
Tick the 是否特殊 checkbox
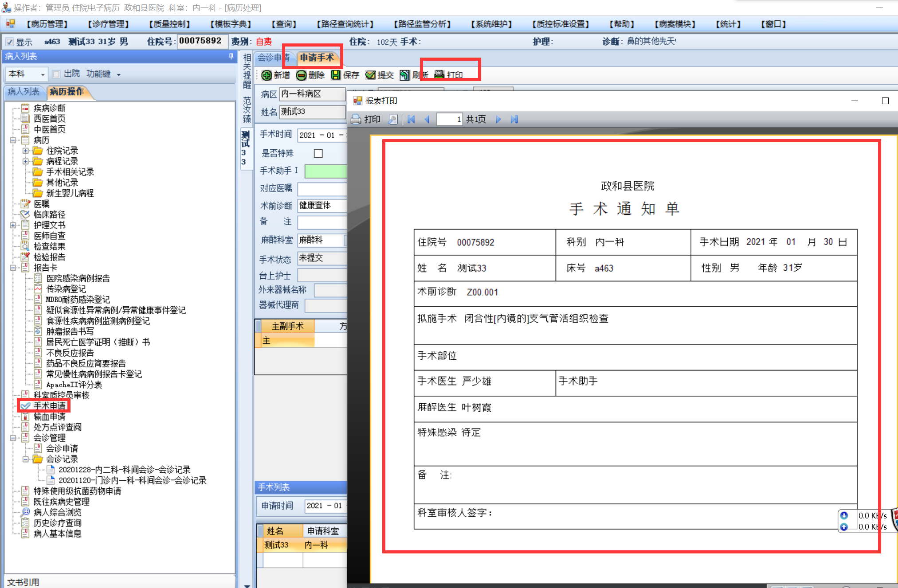(x=318, y=153)
